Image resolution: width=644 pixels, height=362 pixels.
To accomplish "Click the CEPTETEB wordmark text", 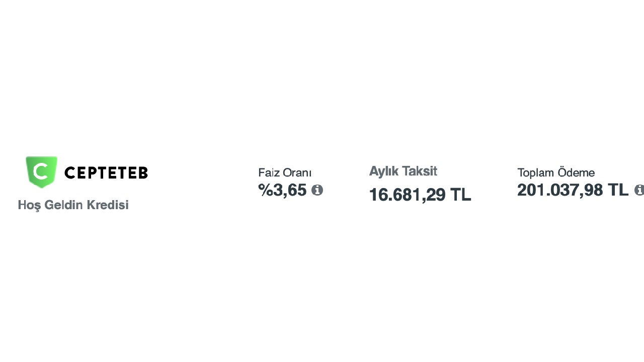I will pyautogui.click(x=106, y=173).
